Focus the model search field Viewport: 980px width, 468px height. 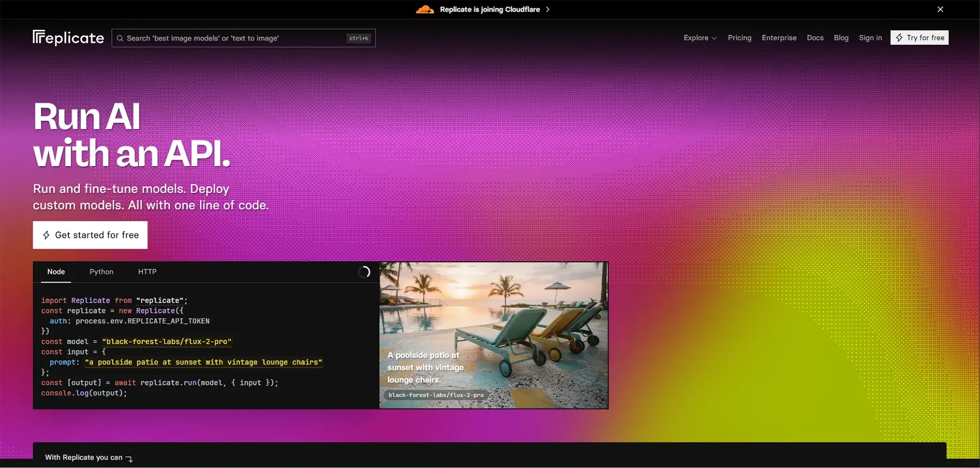(243, 38)
